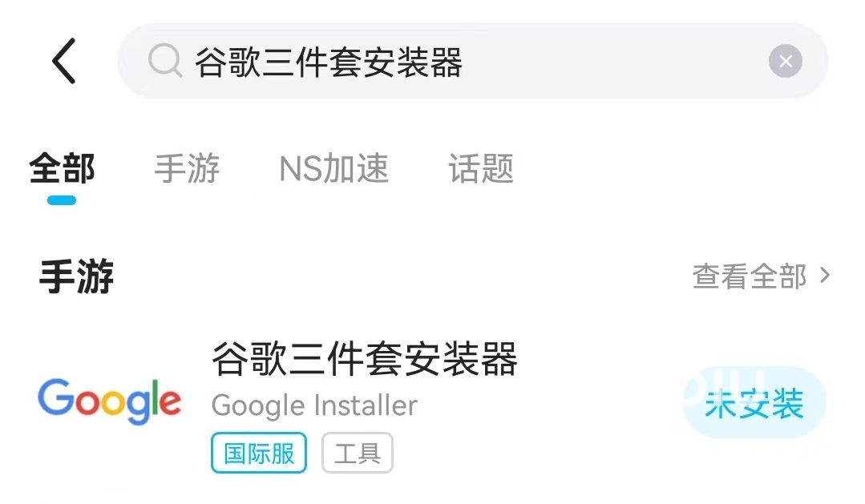Switch to the 话题 tab
Image resolution: width=865 pixels, height=504 pixels.
[481, 169]
